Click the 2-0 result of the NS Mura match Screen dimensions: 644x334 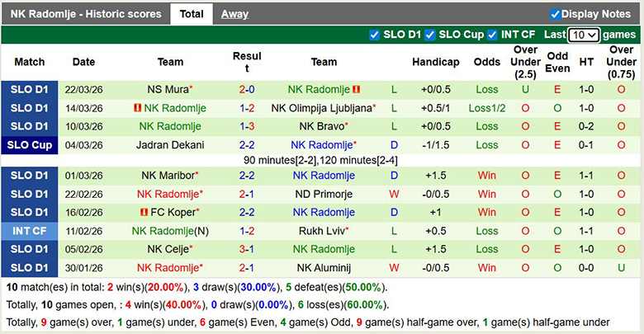pos(247,89)
